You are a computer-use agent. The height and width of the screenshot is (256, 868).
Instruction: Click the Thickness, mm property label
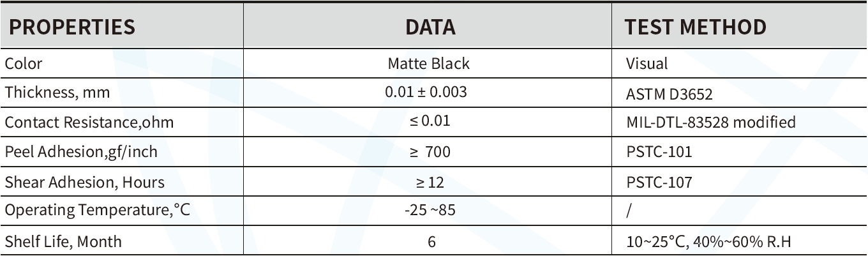click(57, 93)
